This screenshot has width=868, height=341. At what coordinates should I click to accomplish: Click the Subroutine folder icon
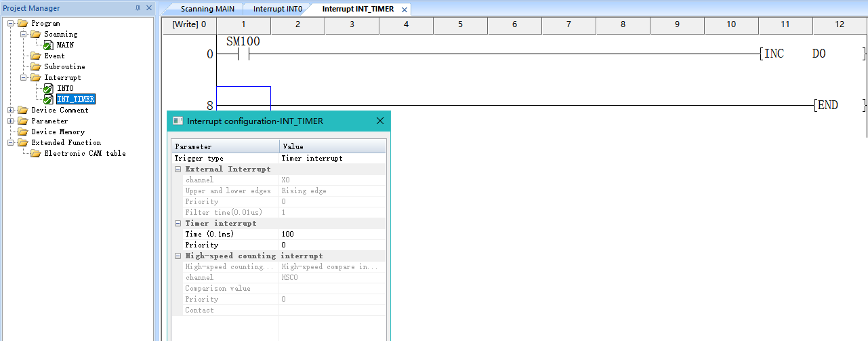(x=35, y=66)
